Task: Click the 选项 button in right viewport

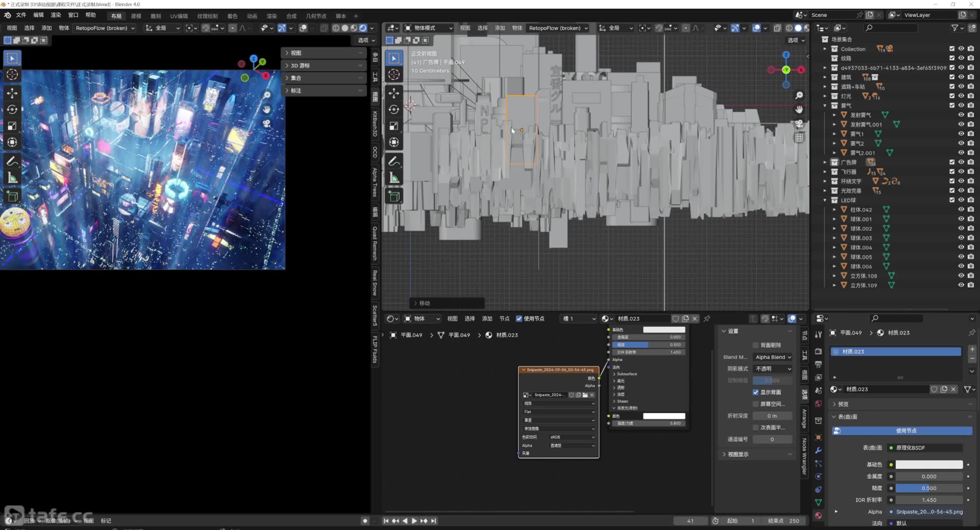Action: click(x=796, y=40)
